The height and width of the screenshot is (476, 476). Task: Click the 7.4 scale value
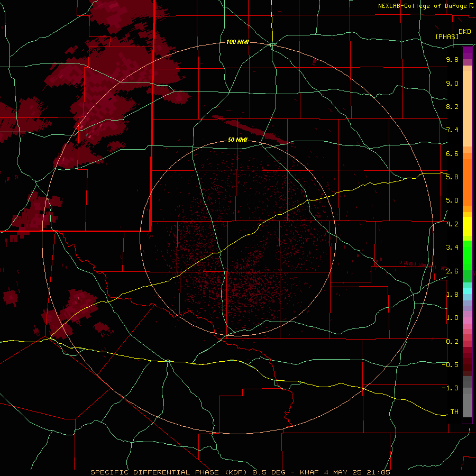(x=452, y=130)
